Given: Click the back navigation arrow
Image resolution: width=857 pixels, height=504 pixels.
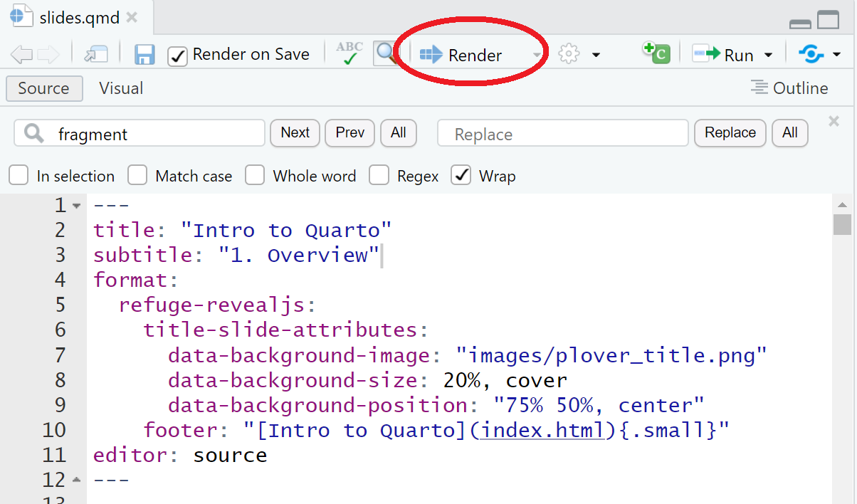Looking at the screenshot, I should pyautogui.click(x=21, y=53).
